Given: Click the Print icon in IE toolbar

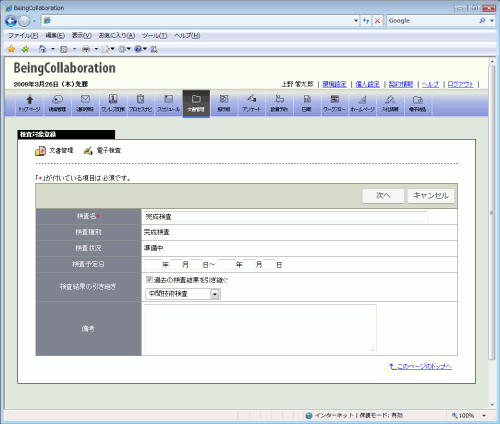Looking at the screenshot, I should pyautogui.click(x=86, y=49).
